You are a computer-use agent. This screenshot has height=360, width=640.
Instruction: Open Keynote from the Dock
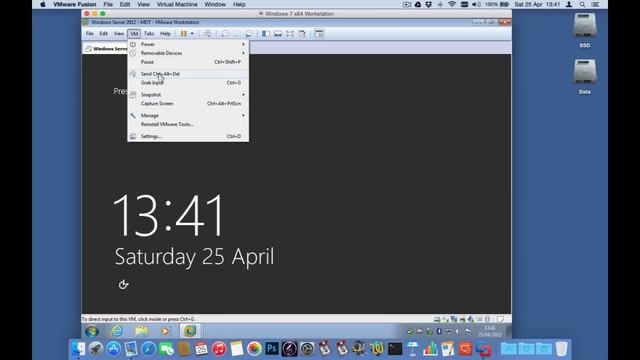tap(413, 349)
